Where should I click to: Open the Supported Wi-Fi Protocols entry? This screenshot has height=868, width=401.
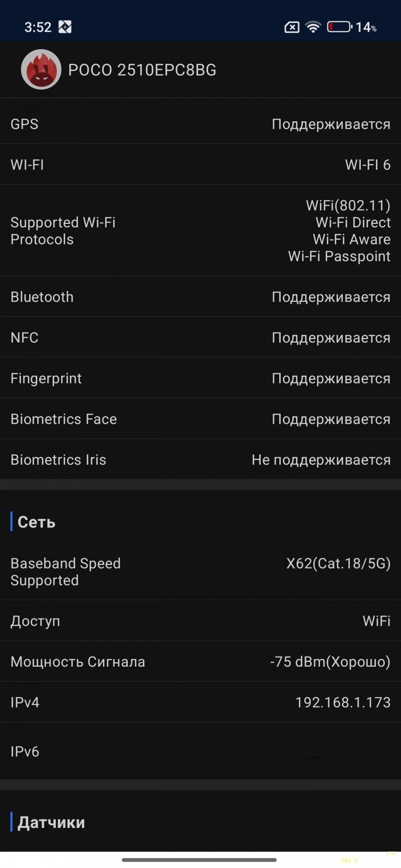[200, 231]
